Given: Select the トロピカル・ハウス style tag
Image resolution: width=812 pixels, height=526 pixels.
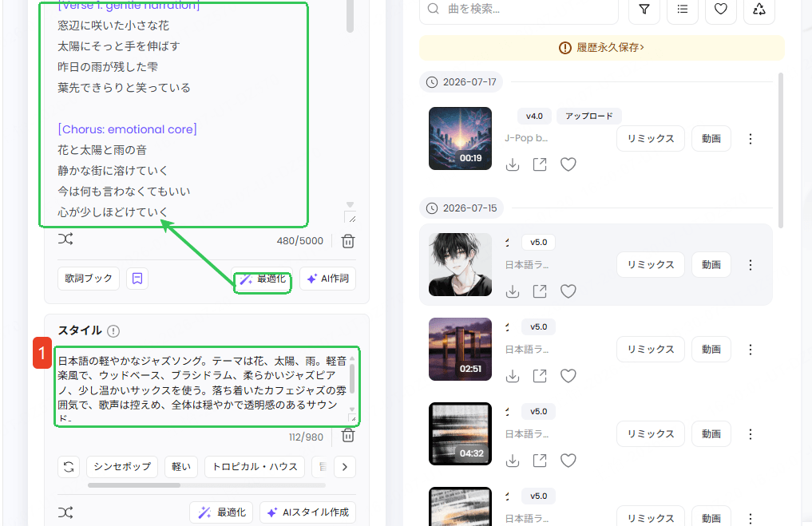Looking at the screenshot, I should point(255,466).
